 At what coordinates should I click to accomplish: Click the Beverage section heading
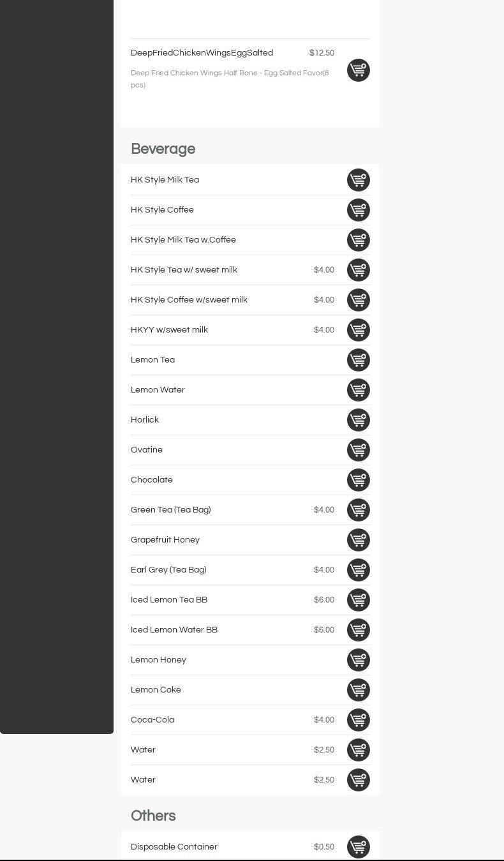coord(163,149)
